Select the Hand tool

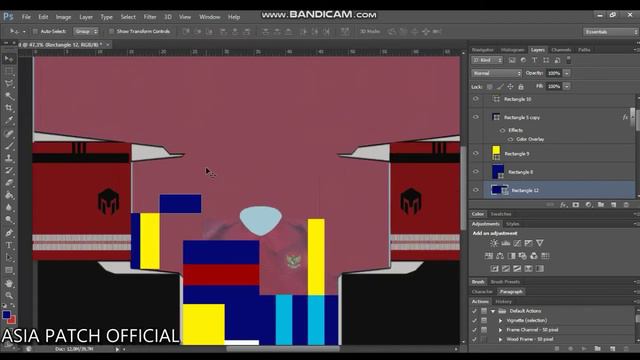pyautogui.click(x=9, y=283)
